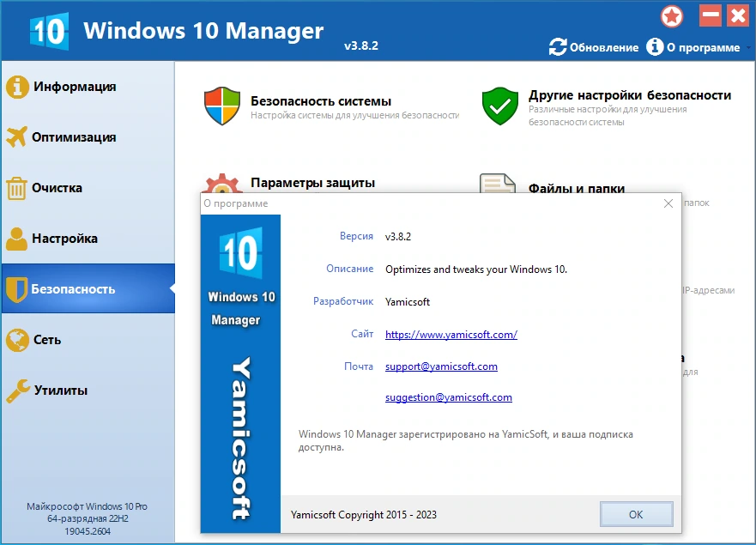
Task: Click the О программе info circle icon
Action: click(x=655, y=47)
